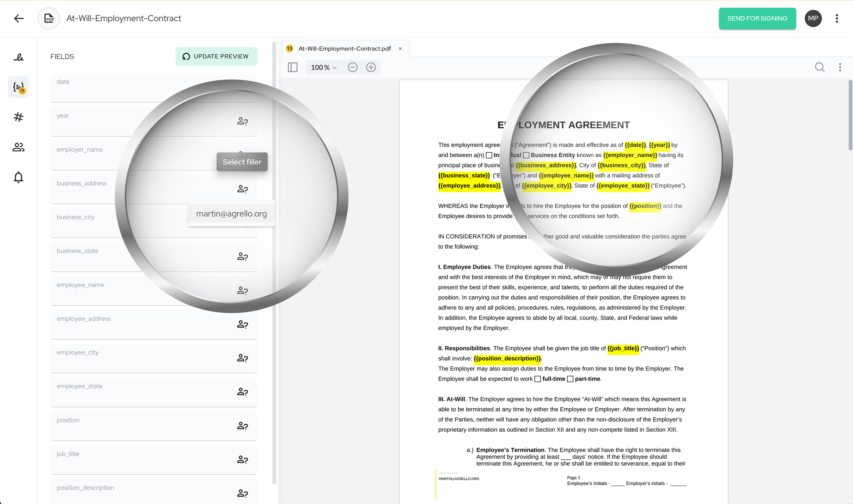This screenshot has width=853, height=504.
Task: Open the 100% zoom level dropdown
Action: click(323, 67)
